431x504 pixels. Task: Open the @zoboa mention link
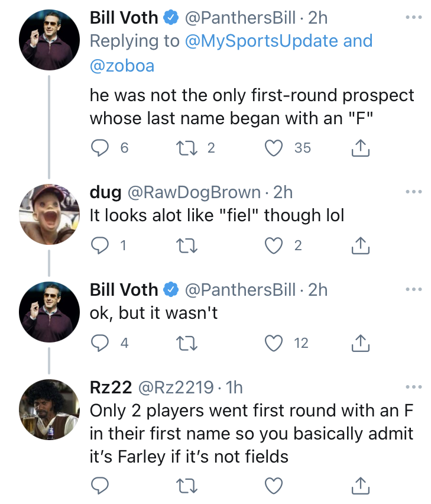pyautogui.click(x=122, y=65)
